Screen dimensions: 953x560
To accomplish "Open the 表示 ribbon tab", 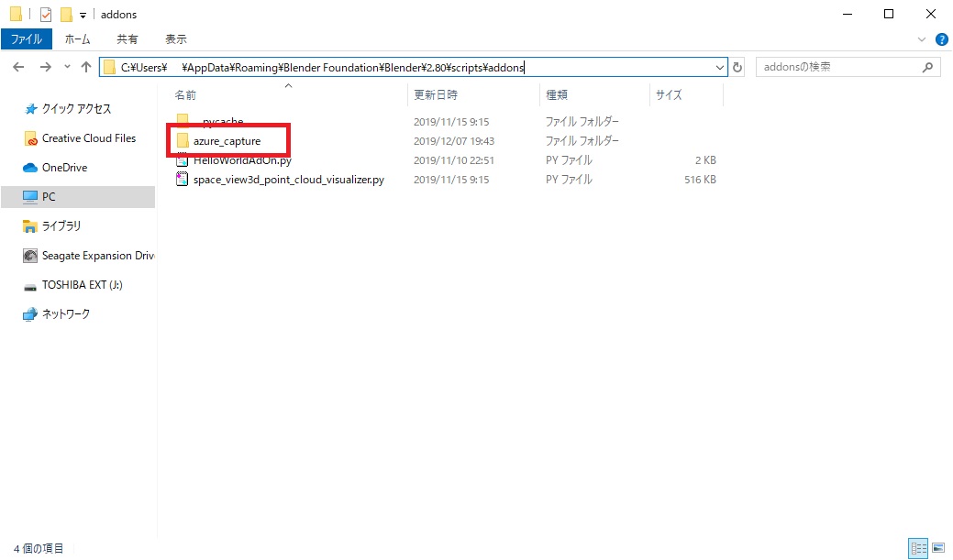I will tap(175, 38).
